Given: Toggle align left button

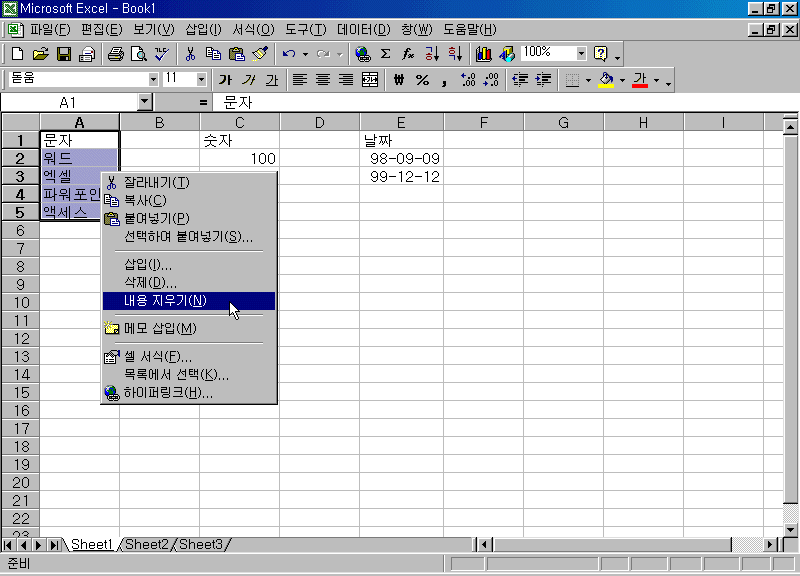Looking at the screenshot, I should click(x=300, y=80).
